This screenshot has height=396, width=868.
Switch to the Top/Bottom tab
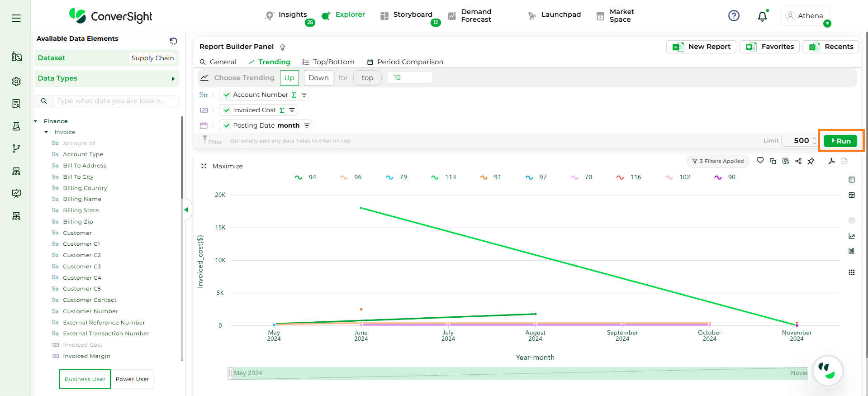[x=328, y=62]
